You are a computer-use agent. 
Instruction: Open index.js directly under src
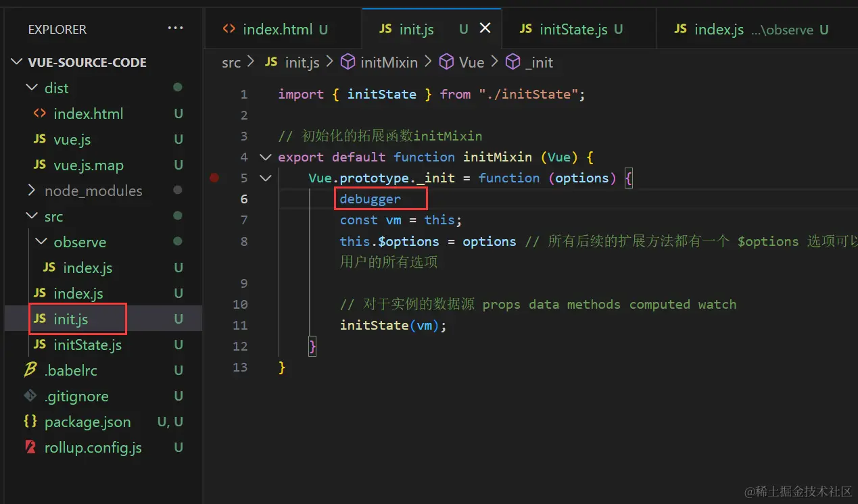(78, 293)
